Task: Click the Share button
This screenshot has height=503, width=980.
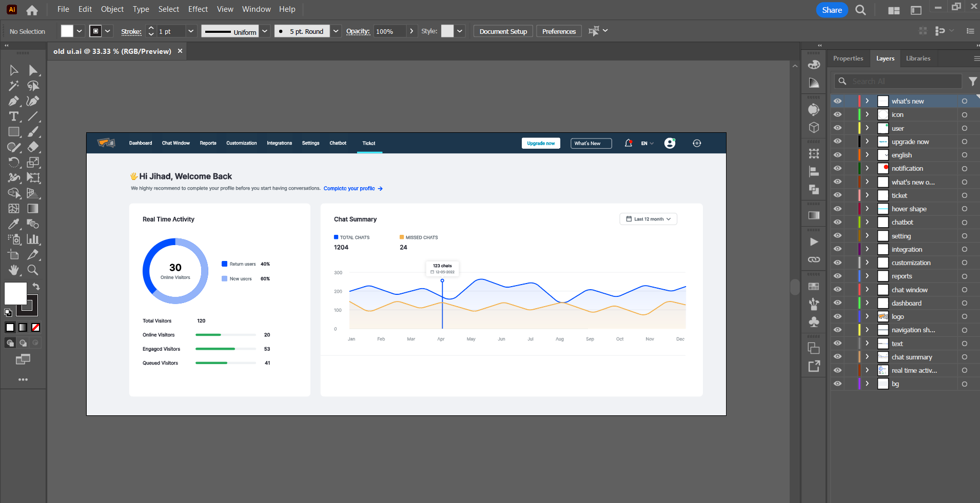Action: tap(832, 10)
